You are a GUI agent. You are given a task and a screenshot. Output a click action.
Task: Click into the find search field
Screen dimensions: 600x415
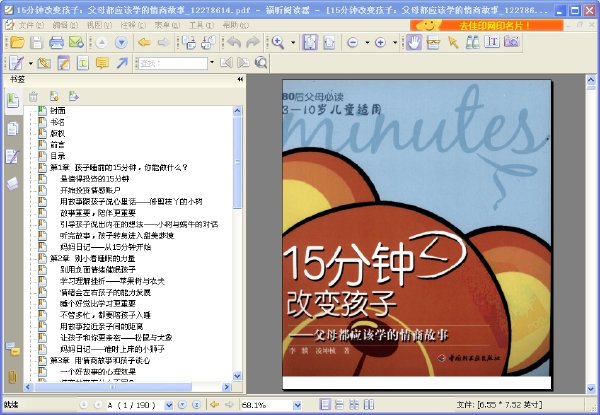tap(173, 63)
